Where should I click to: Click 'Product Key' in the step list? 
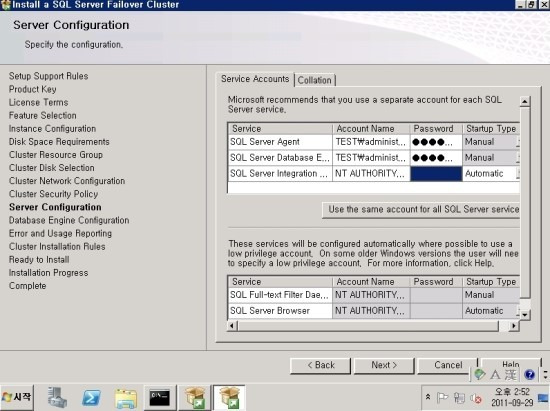33,89
